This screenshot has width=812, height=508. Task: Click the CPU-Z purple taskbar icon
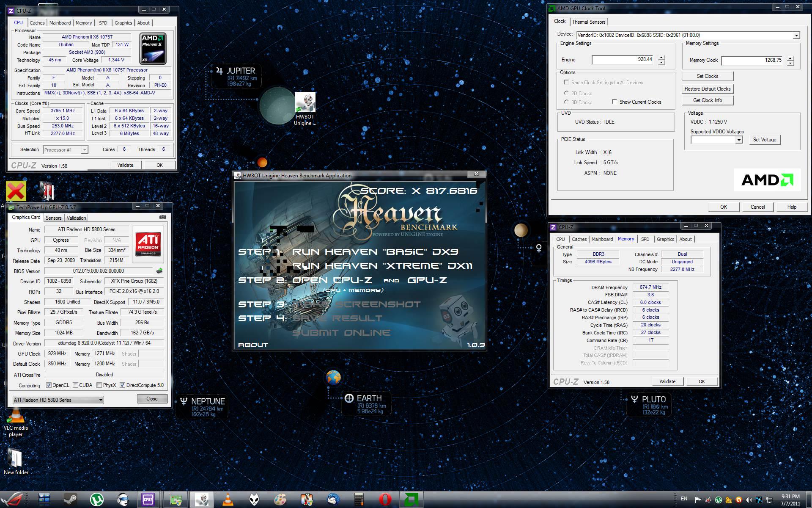(x=148, y=500)
